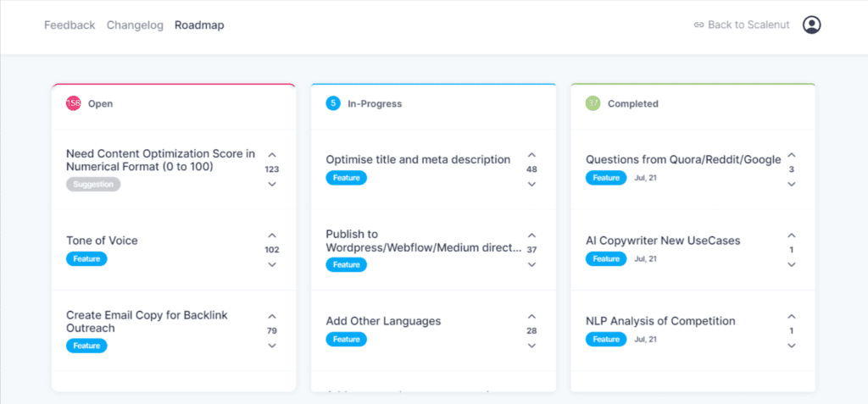Screen dimensions: 868x404
Task: Downvote Need Content Optimization Score suggestion
Action: (272, 184)
